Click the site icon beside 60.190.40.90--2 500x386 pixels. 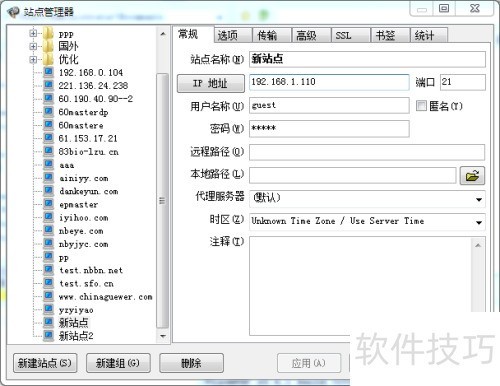[x=49, y=98]
